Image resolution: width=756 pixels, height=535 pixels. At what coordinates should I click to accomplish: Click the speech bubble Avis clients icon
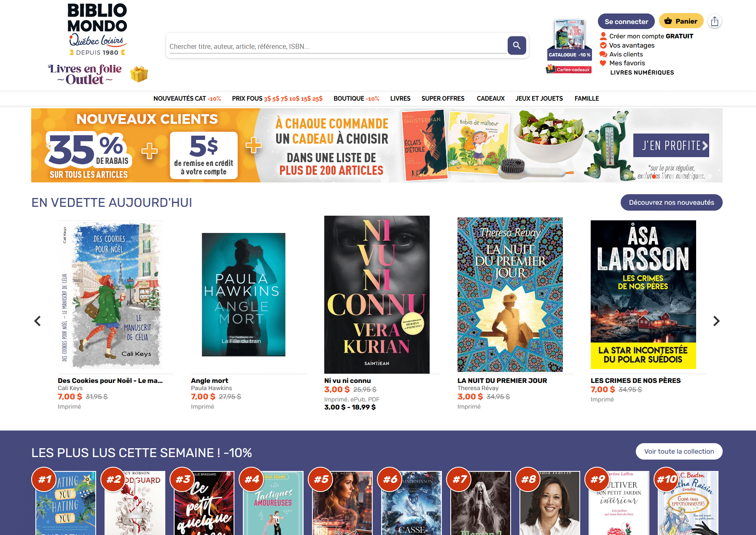pos(603,54)
